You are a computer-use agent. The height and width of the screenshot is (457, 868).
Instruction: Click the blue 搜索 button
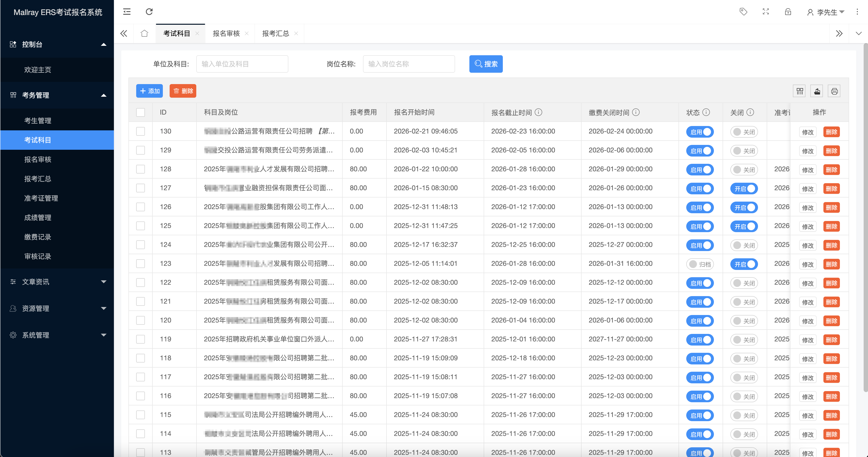[x=486, y=64]
